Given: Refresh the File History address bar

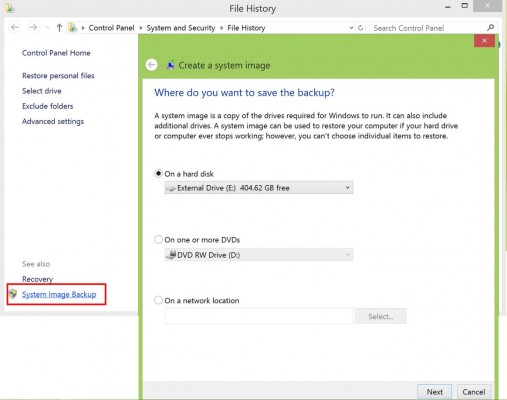Looking at the screenshot, I should pyautogui.click(x=360, y=28).
